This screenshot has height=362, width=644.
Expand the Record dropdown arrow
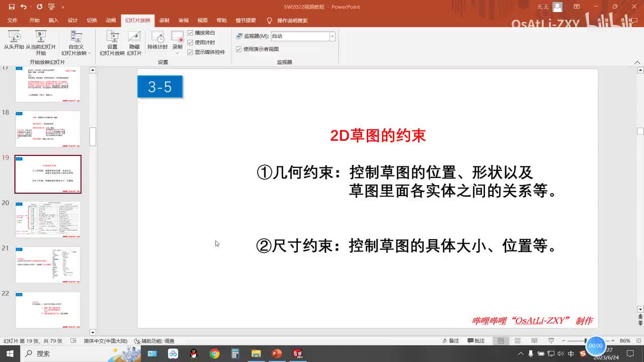[x=177, y=53]
